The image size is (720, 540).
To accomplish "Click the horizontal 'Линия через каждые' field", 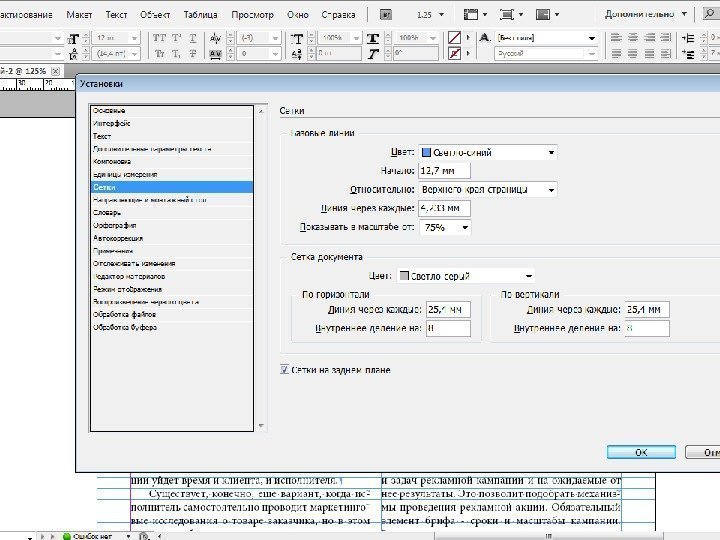I will click(447, 309).
